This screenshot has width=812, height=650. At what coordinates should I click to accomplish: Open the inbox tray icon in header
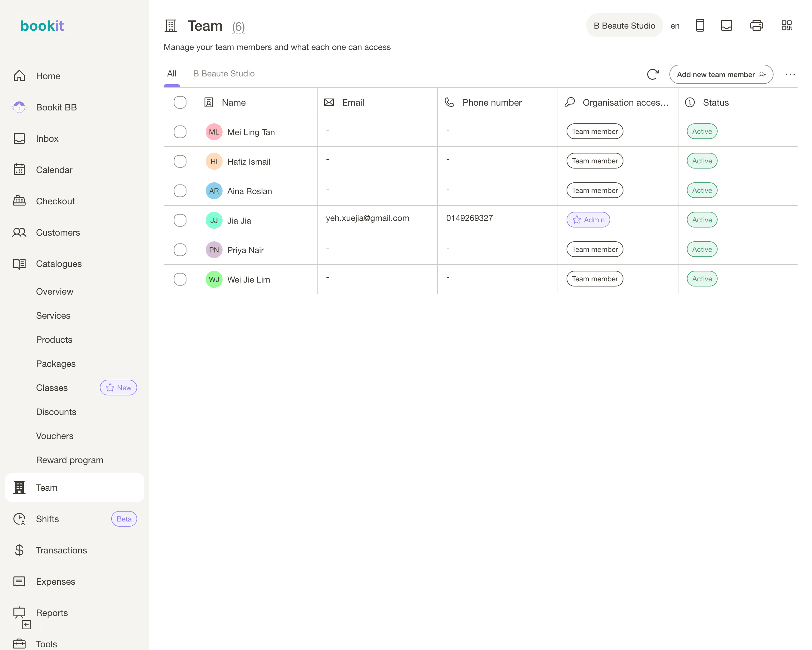727,26
